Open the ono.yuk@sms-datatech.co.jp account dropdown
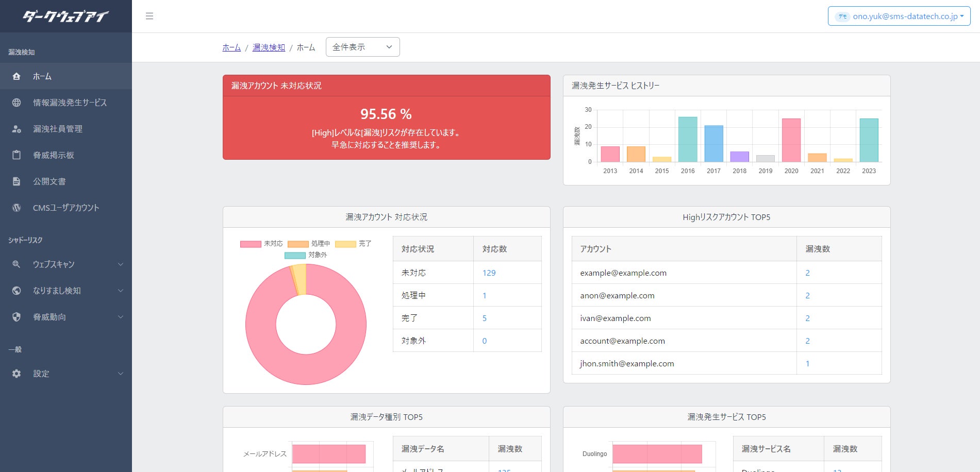The width and height of the screenshot is (980, 472). coord(899,16)
